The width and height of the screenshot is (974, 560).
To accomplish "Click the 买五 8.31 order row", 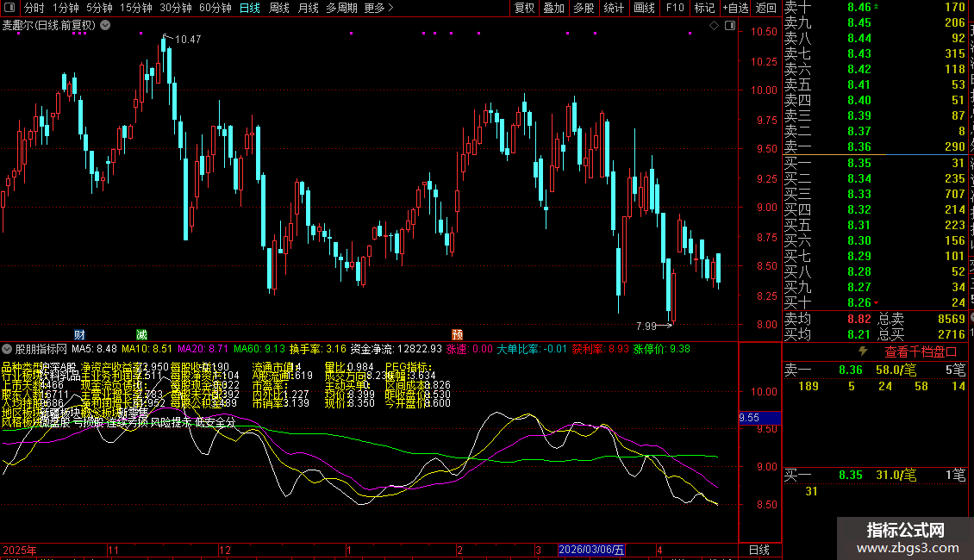I will [x=875, y=225].
